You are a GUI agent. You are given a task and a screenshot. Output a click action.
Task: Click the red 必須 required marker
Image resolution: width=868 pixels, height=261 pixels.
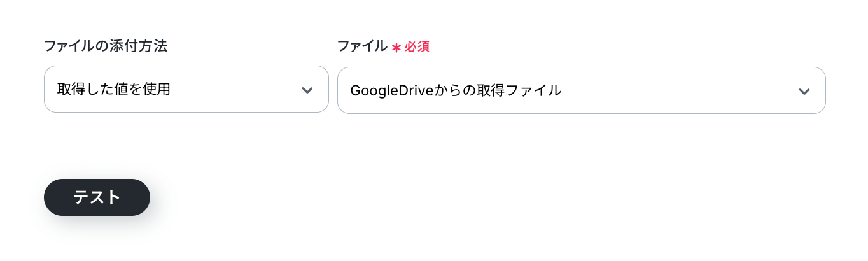(417, 47)
